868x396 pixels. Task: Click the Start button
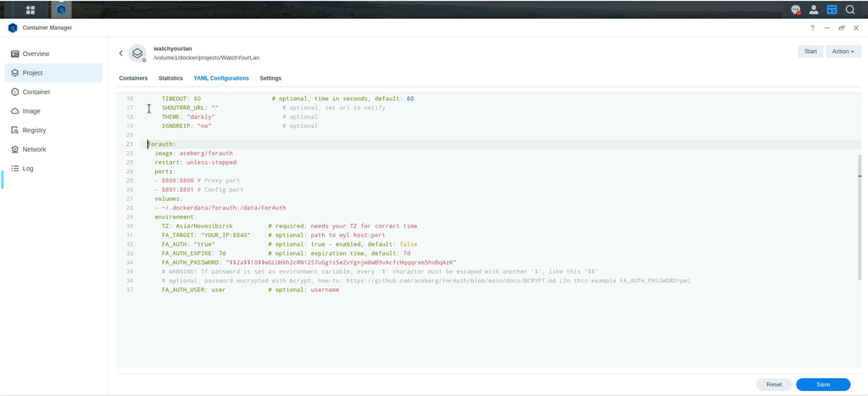point(810,52)
